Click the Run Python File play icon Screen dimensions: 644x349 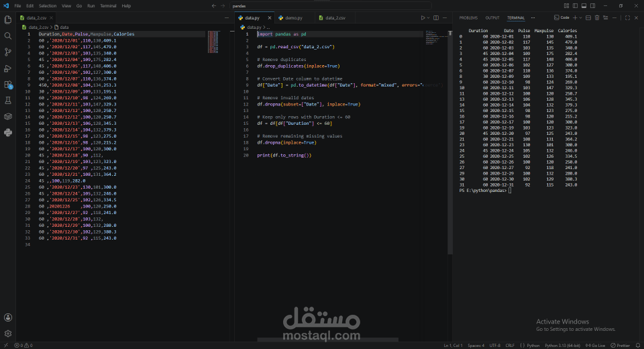(423, 17)
